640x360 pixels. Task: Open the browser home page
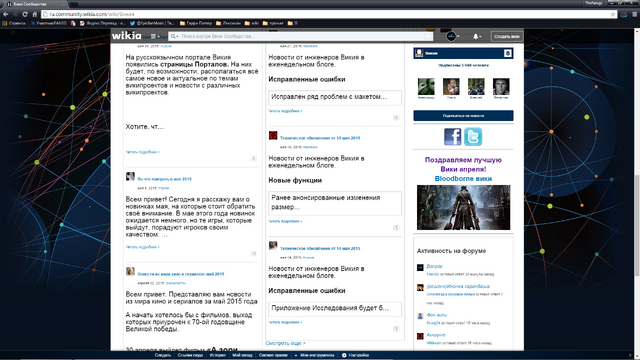point(35,14)
